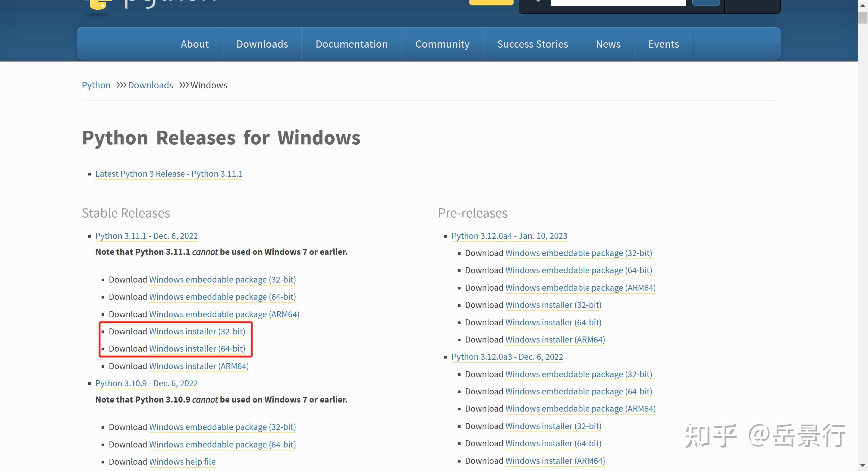Open the Python 3.12.0a4 pre-release page
This screenshot has width=868, height=471.
click(509, 236)
